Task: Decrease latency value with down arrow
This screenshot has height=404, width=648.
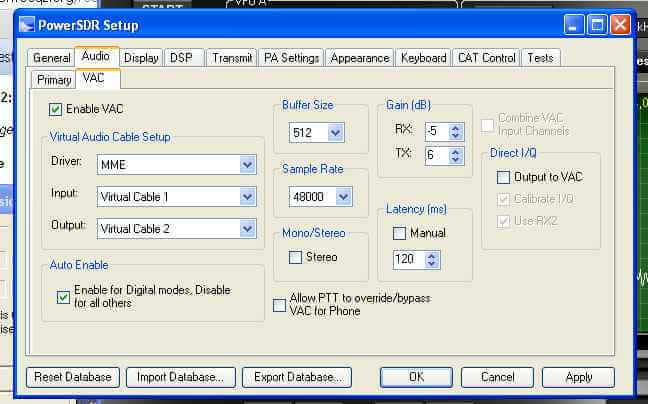Action: coord(432,264)
